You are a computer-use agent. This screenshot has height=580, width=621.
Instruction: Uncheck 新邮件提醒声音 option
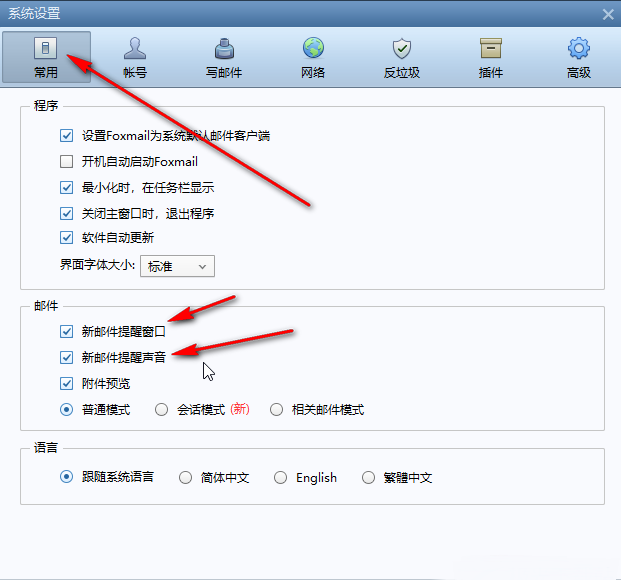pyautogui.click(x=67, y=357)
